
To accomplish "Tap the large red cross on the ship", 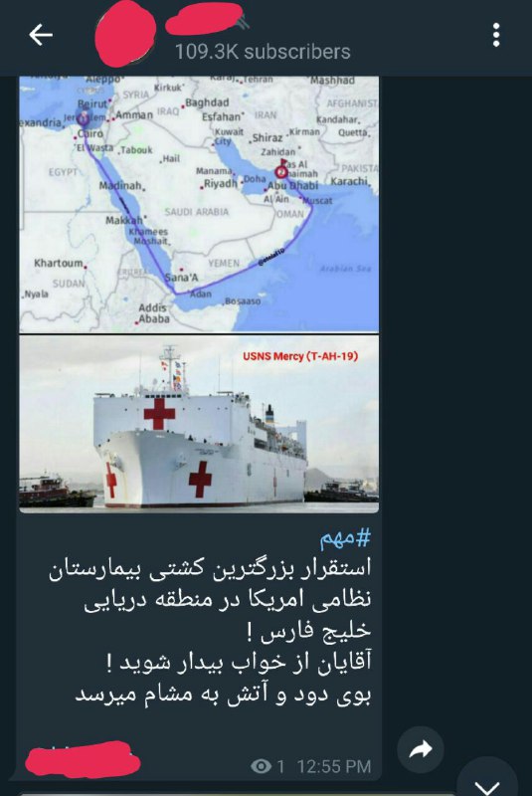I will [x=159, y=413].
